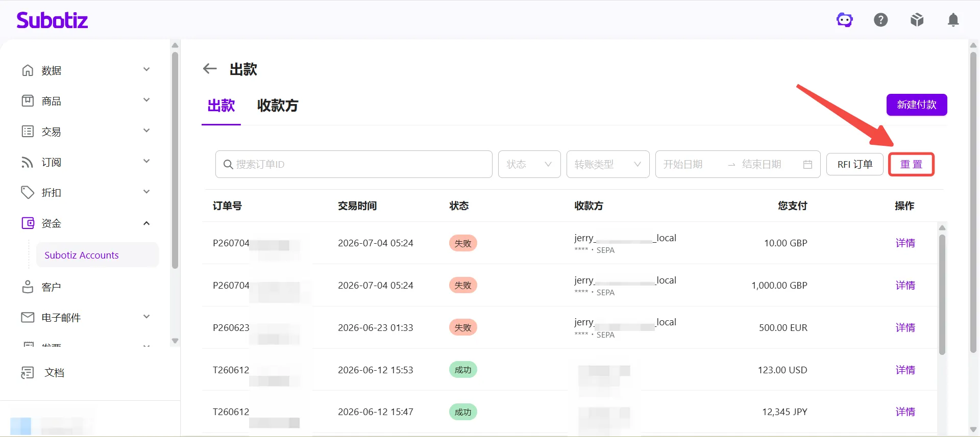Open 详情 for the 12,345 JPY order
Image resolution: width=980 pixels, height=437 pixels.
tap(905, 412)
